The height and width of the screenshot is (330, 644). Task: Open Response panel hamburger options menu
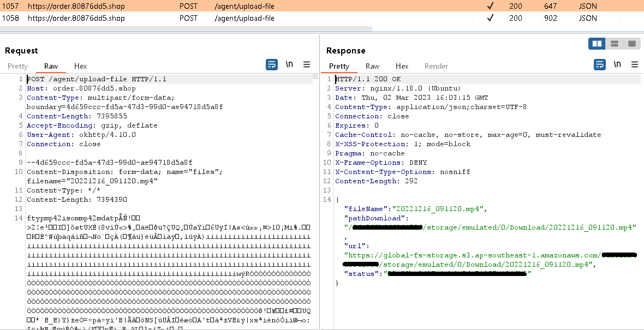click(x=635, y=65)
